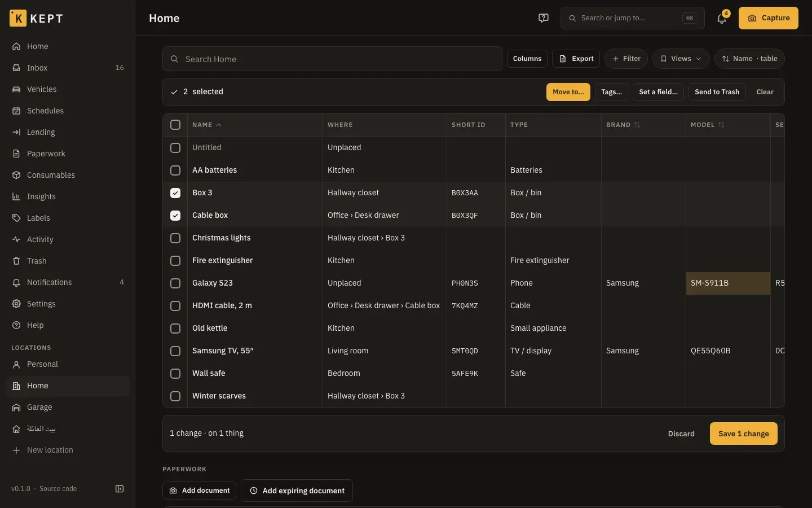Click the Trash bin icon in sidebar
Screen dimensions: 812x508
click(x=16, y=261)
